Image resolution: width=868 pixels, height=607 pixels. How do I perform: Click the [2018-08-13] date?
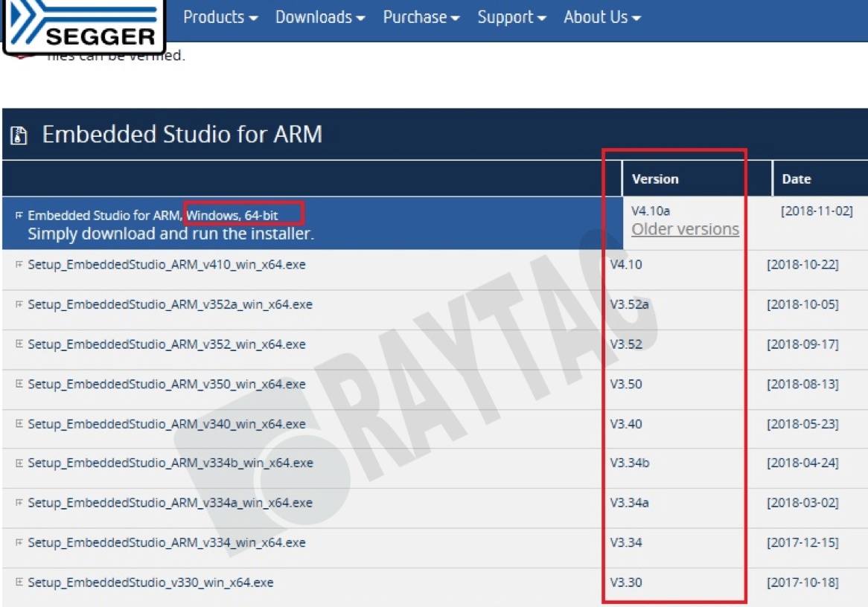pyautogui.click(x=802, y=384)
